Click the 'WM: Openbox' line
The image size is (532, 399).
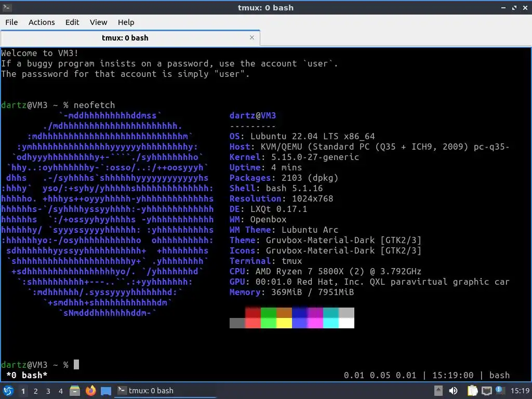click(258, 220)
